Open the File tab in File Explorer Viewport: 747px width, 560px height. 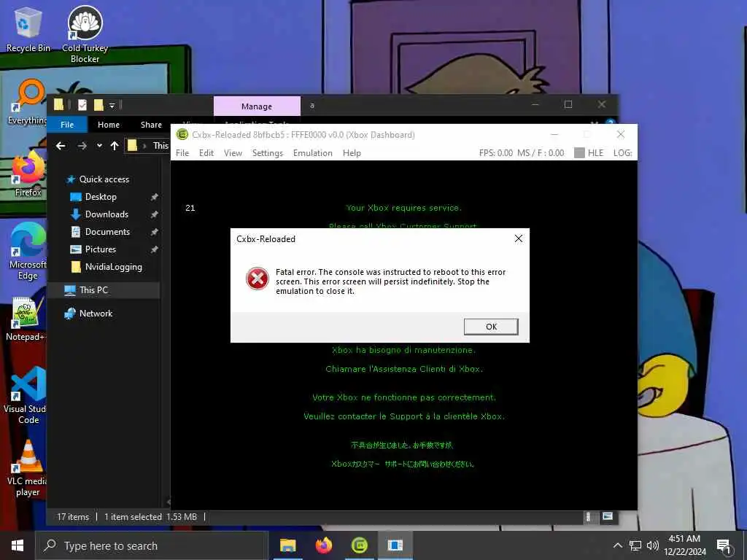[x=67, y=125]
